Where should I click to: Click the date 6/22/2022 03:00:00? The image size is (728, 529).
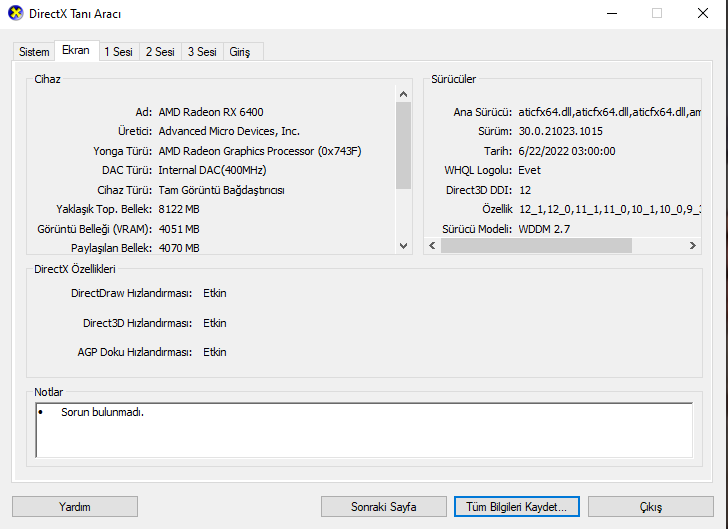coord(567,151)
